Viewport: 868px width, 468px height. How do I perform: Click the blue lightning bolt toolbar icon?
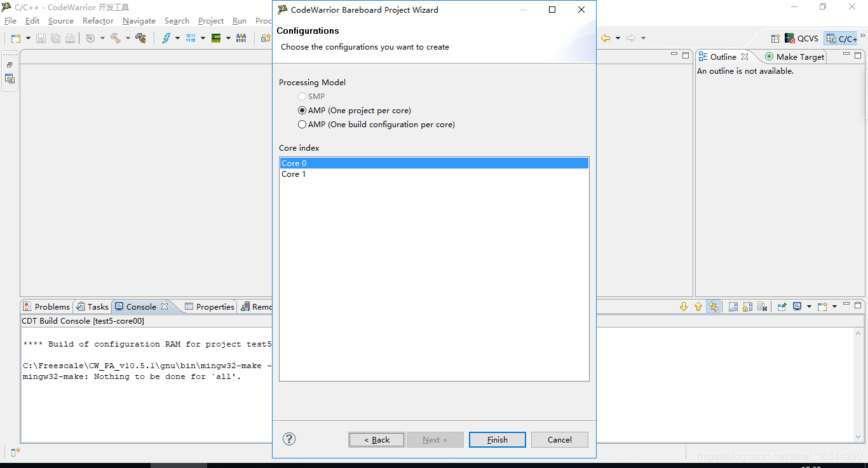coord(166,38)
